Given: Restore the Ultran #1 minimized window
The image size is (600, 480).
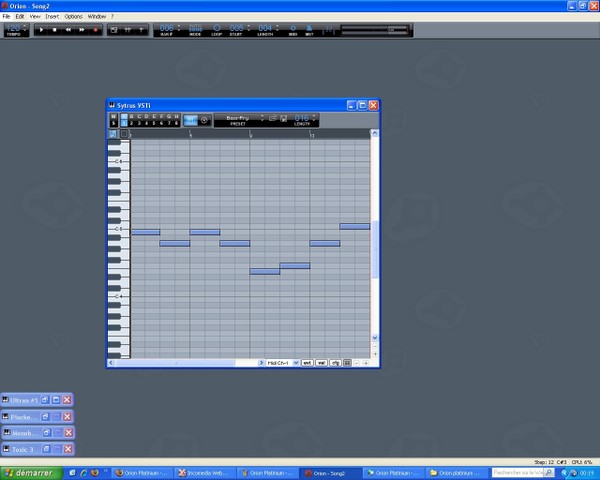Looking at the screenshot, I should (45, 400).
